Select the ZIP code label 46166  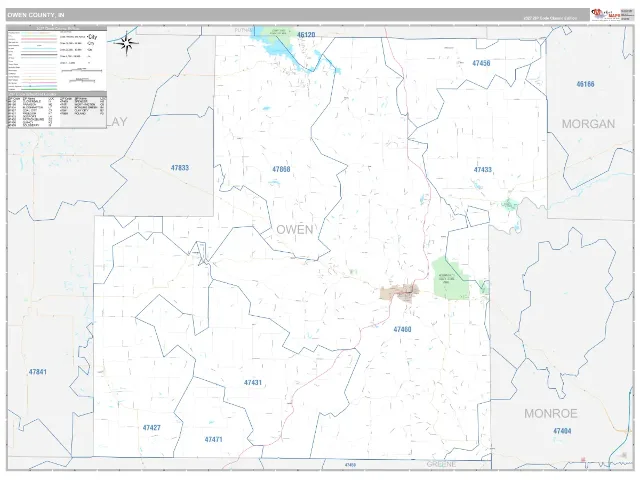585,84
